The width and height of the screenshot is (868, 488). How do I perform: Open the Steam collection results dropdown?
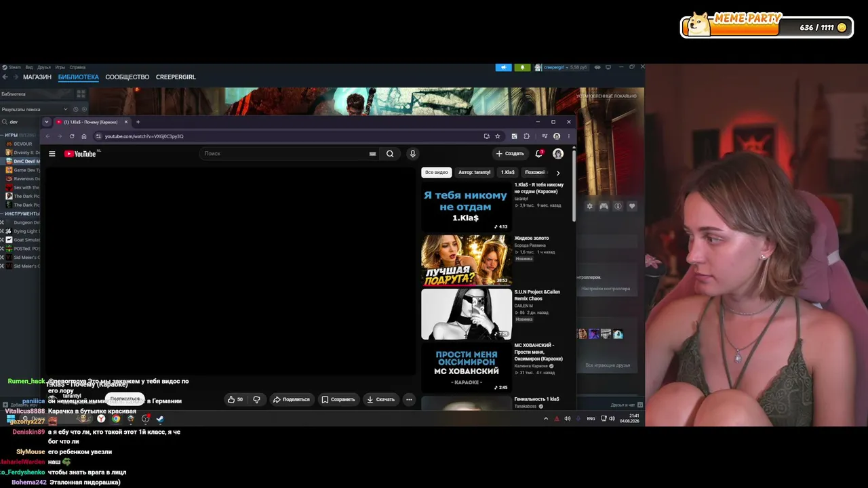[x=66, y=109]
